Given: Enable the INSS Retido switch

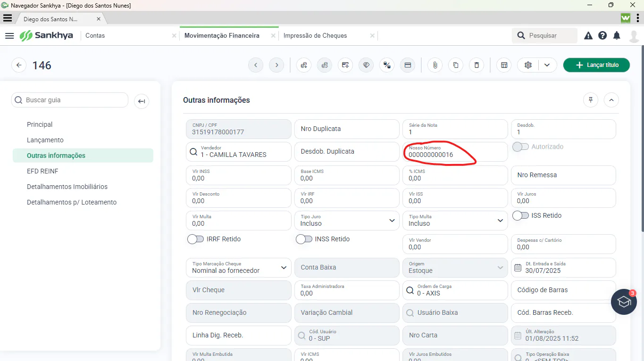Looking at the screenshot, I should [x=304, y=239].
